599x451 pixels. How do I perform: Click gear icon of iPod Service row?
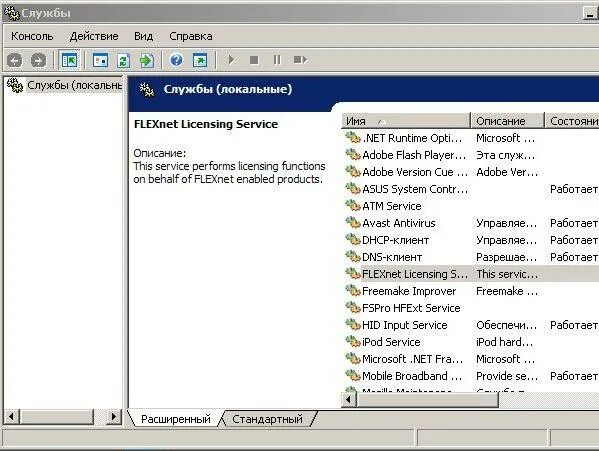click(353, 341)
